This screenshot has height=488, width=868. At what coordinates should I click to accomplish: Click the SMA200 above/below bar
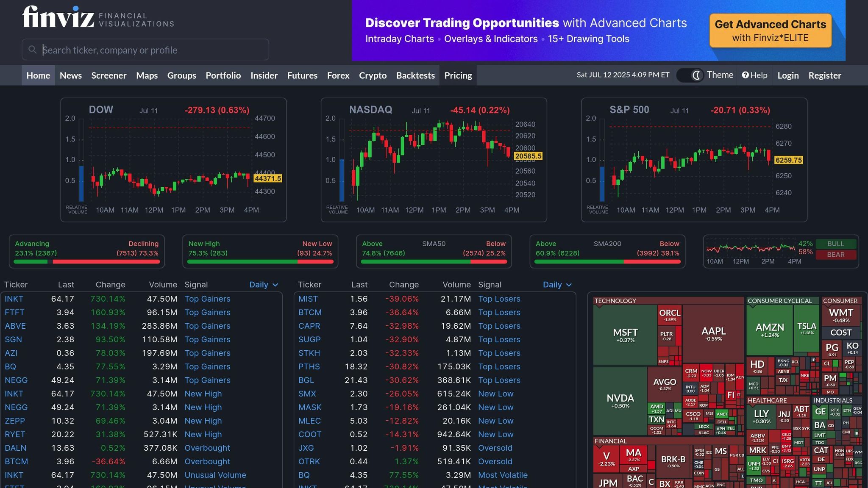click(x=607, y=262)
